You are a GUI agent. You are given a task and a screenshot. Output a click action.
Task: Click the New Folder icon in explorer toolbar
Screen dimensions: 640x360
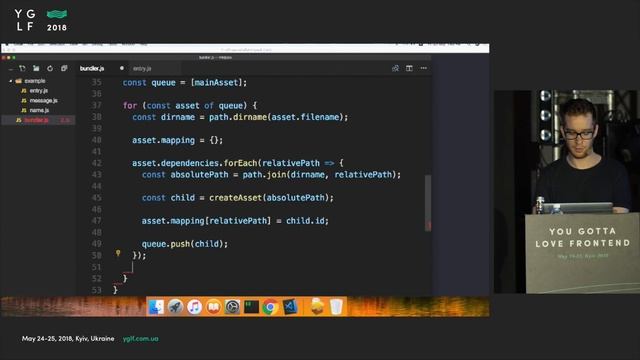coord(36,69)
